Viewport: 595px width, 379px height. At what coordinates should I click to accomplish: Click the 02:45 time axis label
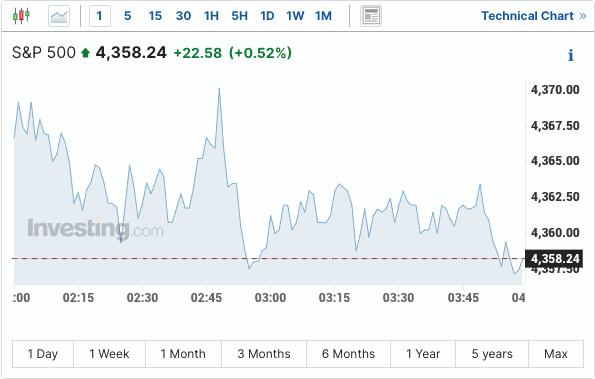tap(206, 298)
